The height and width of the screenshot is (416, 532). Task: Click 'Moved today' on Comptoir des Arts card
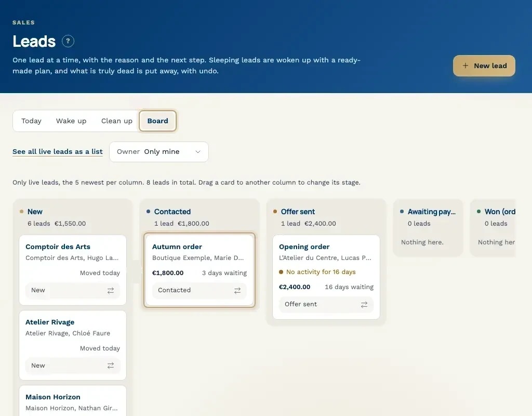click(100, 273)
